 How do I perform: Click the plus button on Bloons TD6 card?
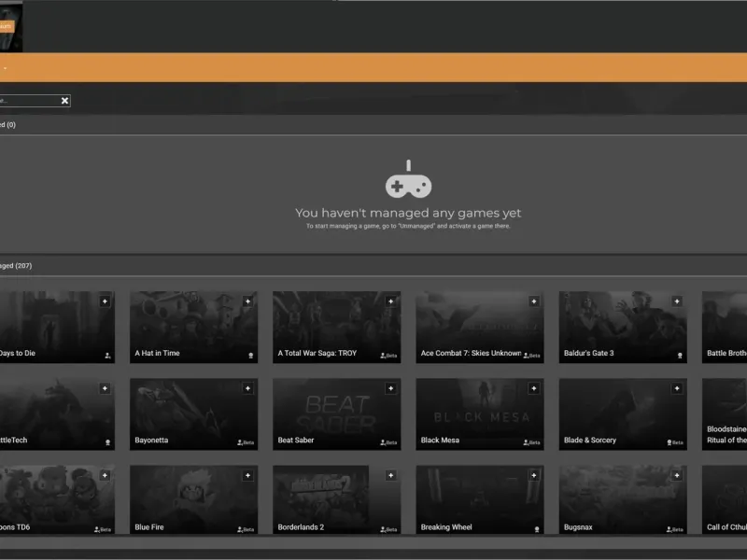coord(105,475)
